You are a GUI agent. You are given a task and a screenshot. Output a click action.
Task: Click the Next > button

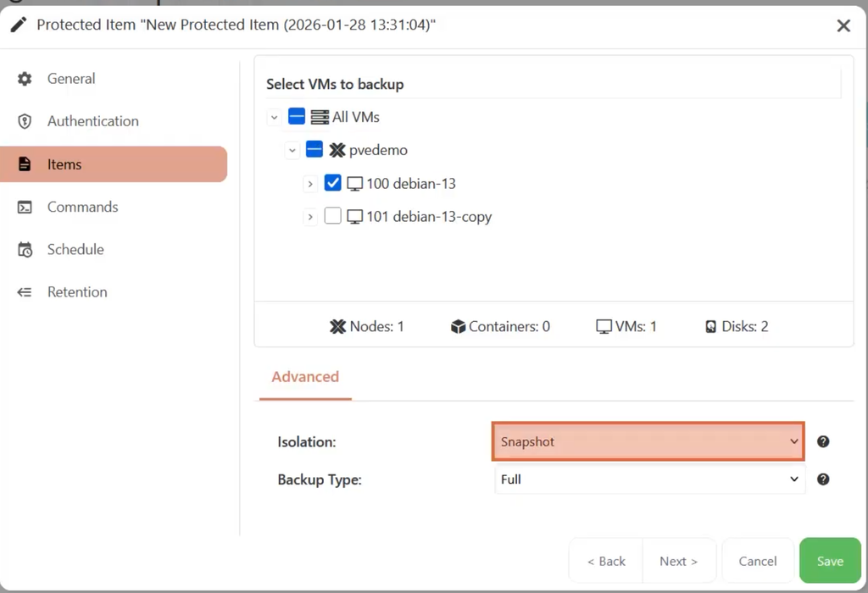click(679, 561)
